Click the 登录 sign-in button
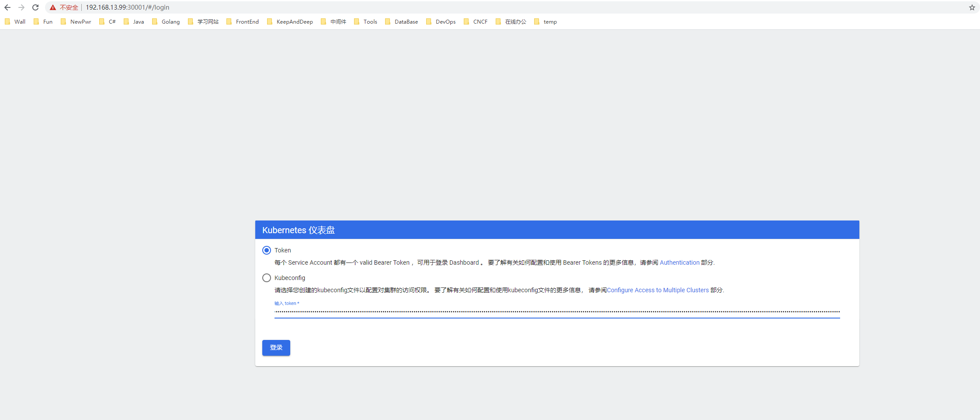The height and width of the screenshot is (420, 980). tap(276, 348)
